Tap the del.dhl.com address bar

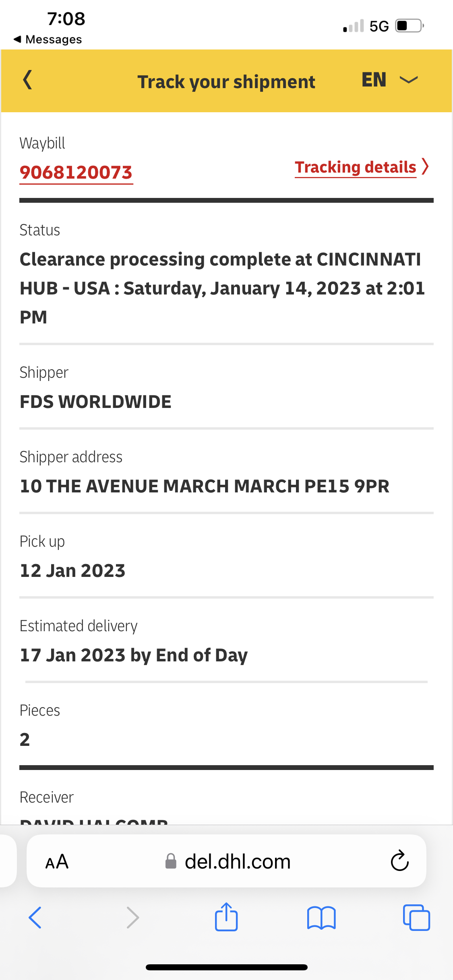(238, 862)
